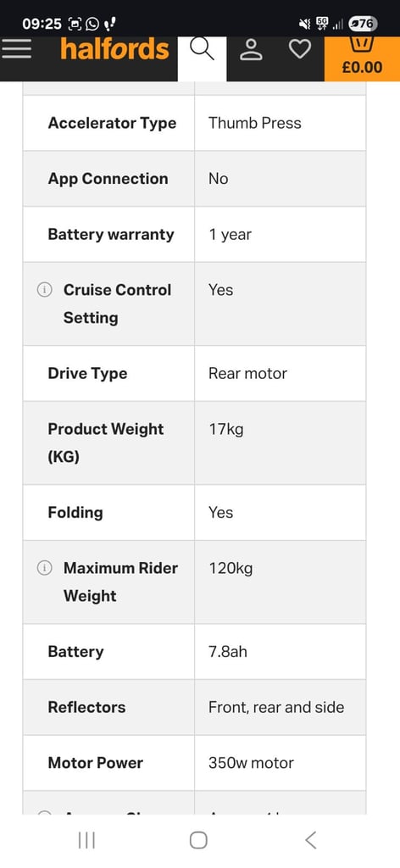Show info for Cruise Control Setting

[x=44, y=290]
